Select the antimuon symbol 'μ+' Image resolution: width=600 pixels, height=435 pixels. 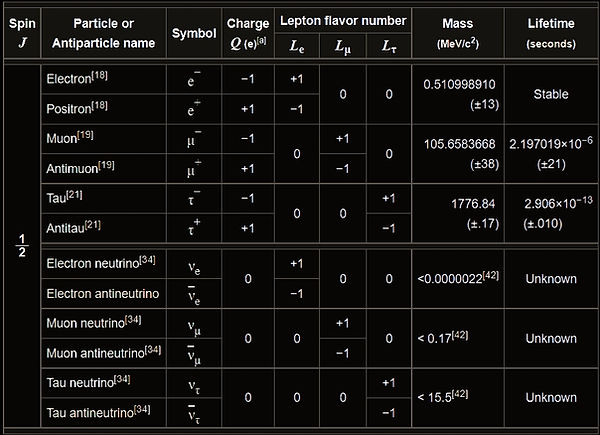[x=194, y=169]
